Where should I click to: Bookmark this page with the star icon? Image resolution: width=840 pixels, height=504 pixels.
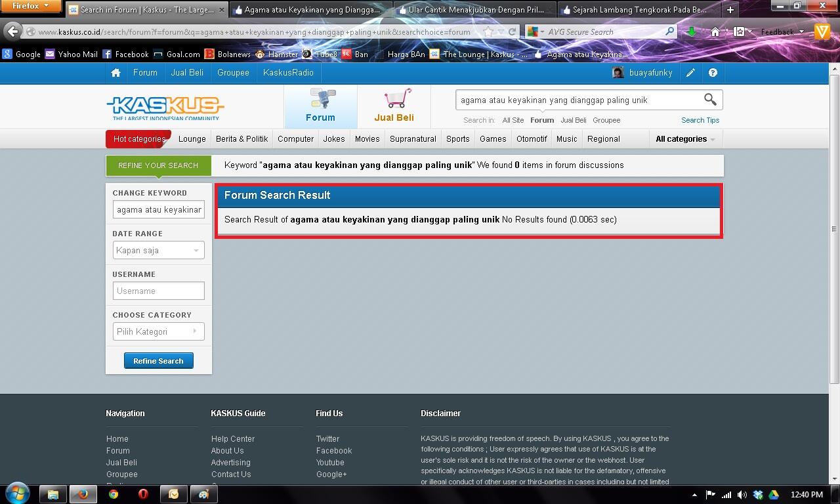488,31
